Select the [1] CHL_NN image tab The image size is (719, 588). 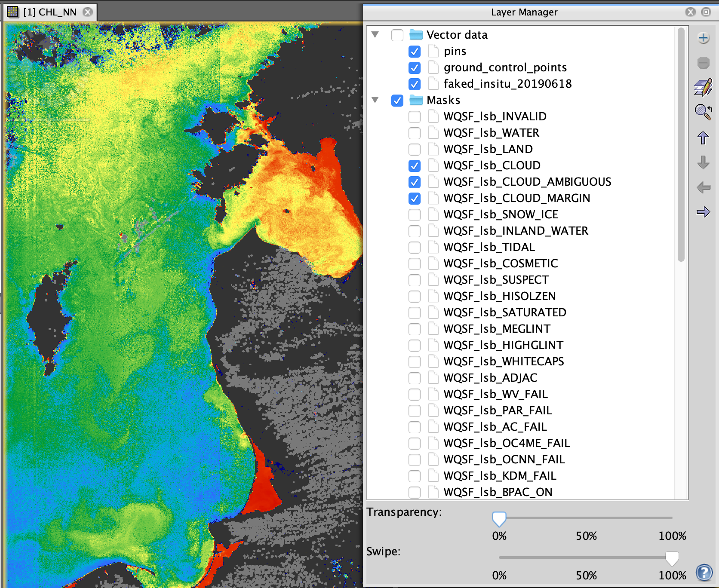pos(50,12)
